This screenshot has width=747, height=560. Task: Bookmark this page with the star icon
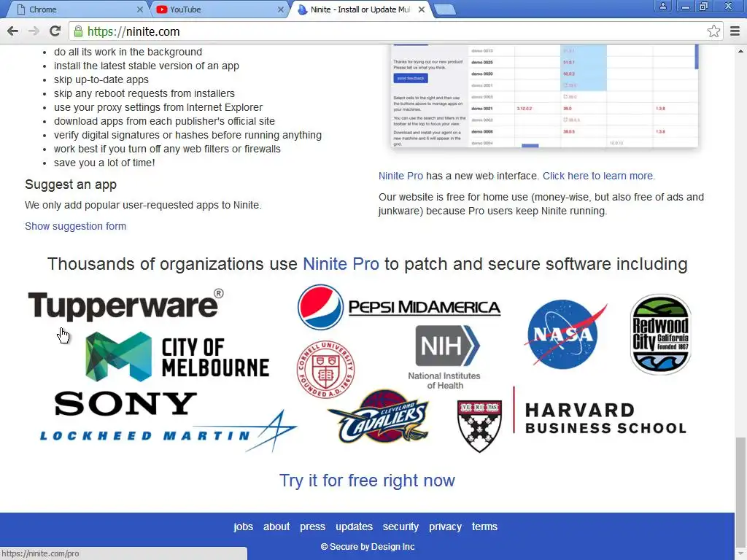(713, 31)
